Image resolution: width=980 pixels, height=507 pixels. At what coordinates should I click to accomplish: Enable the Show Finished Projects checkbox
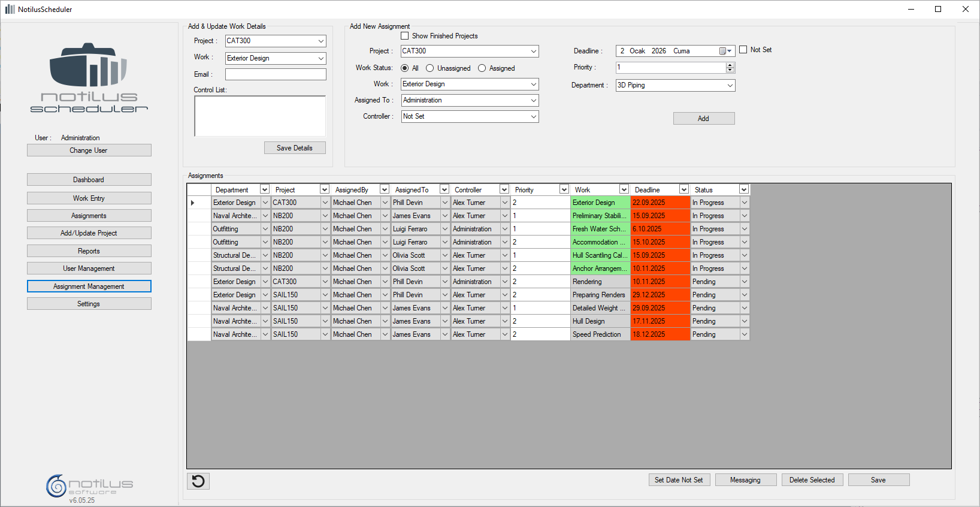click(x=405, y=36)
